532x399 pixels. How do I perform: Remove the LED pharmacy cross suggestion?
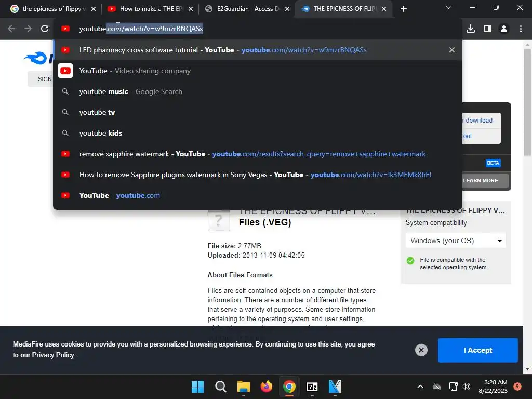point(452,50)
